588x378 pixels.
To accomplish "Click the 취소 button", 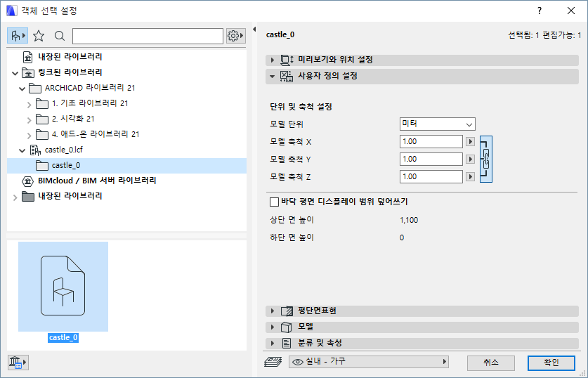I will click(491, 363).
